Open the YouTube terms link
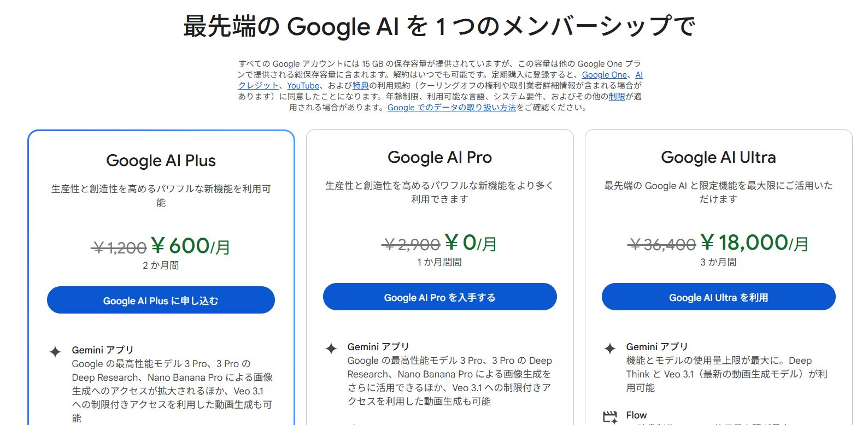Screen dimensions: 868x425 point(303,86)
